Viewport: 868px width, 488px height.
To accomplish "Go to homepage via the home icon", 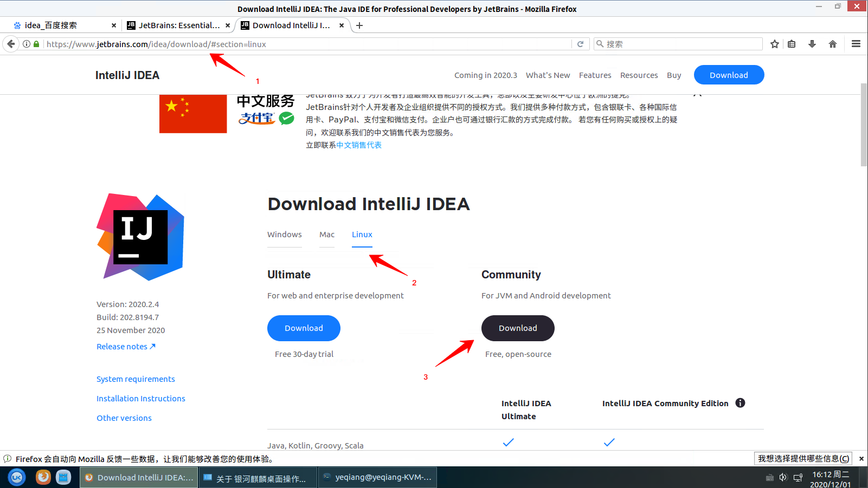I will 832,44.
